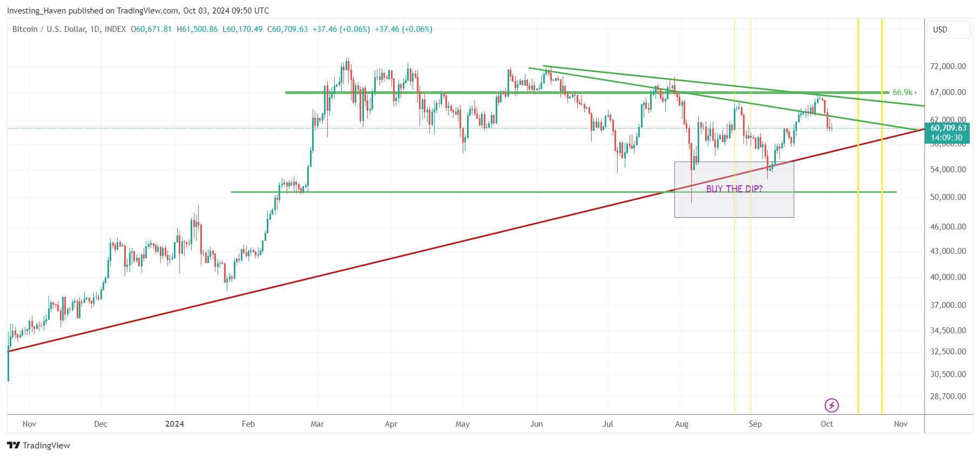Click the 72,000.00 price axis label
This screenshot has height=457, width=980.
tap(948, 66)
